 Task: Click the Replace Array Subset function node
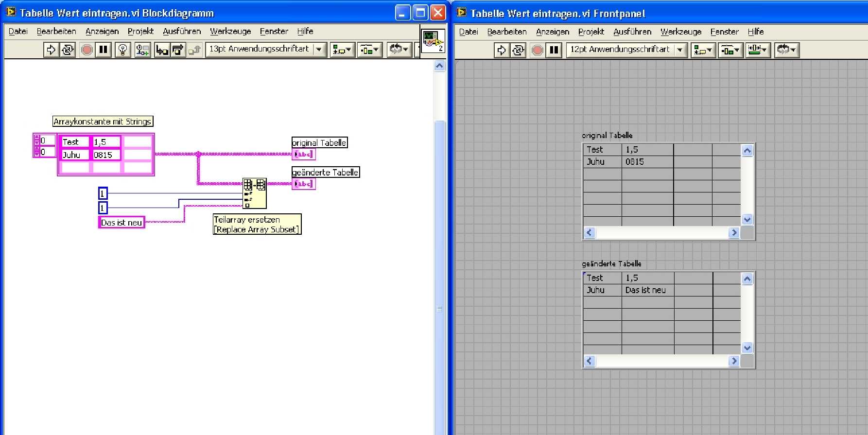[x=254, y=193]
